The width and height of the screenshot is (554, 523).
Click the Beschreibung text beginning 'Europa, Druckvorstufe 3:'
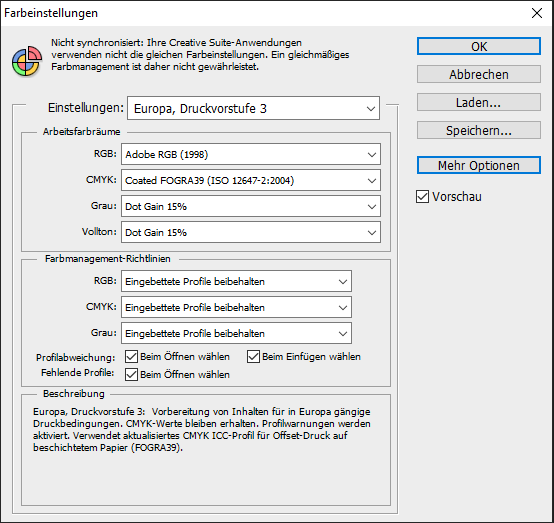[x=202, y=429]
